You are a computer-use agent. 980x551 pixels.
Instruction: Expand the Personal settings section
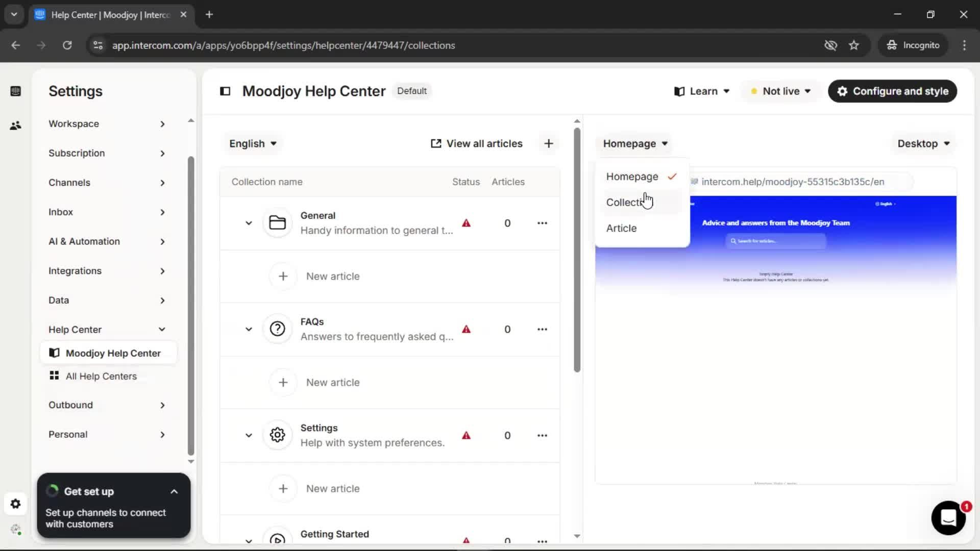point(107,435)
